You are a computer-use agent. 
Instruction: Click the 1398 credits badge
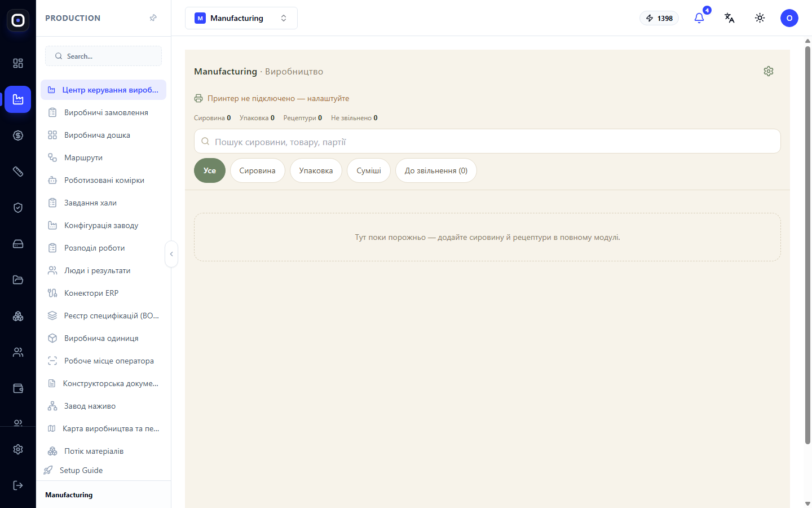[659, 18]
